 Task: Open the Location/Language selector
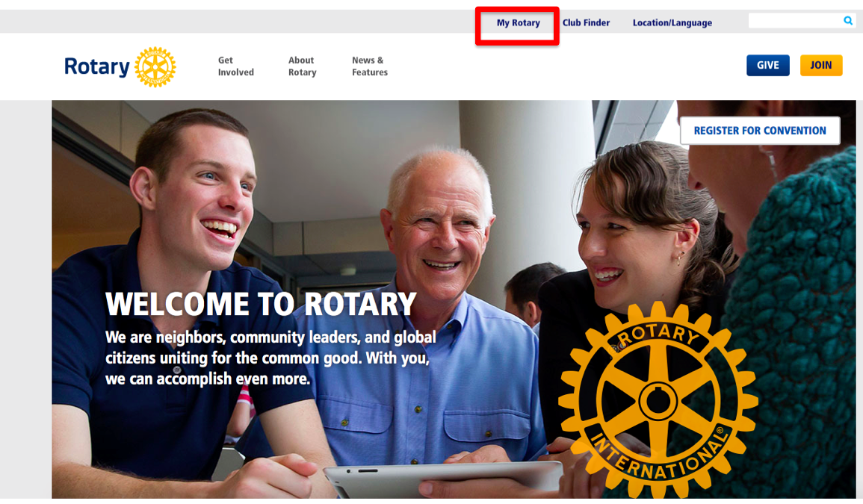click(672, 23)
